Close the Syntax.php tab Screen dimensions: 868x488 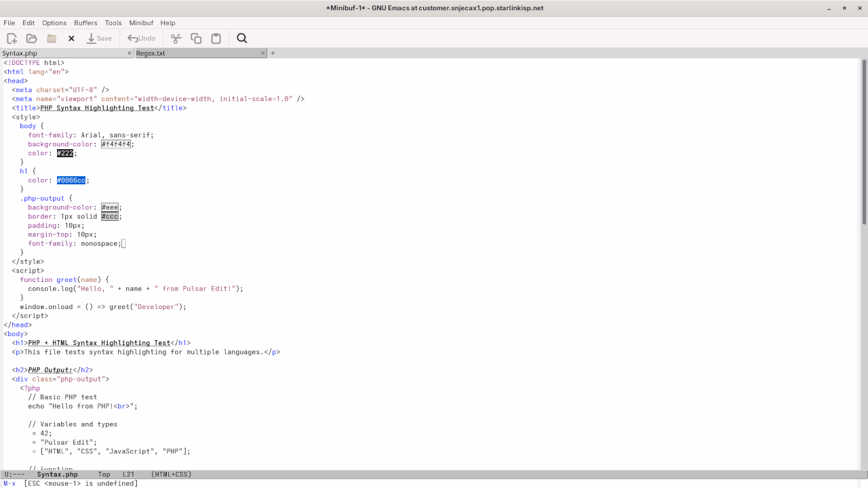(x=130, y=53)
